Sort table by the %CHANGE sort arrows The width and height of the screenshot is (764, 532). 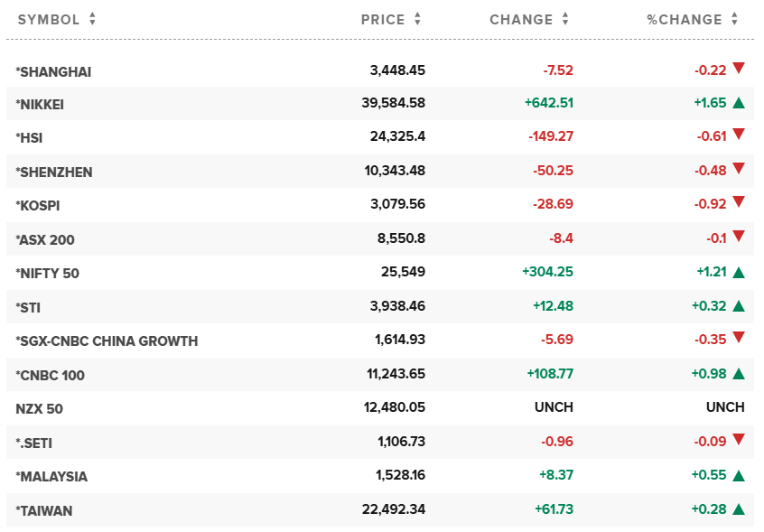click(x=735, y=19)
